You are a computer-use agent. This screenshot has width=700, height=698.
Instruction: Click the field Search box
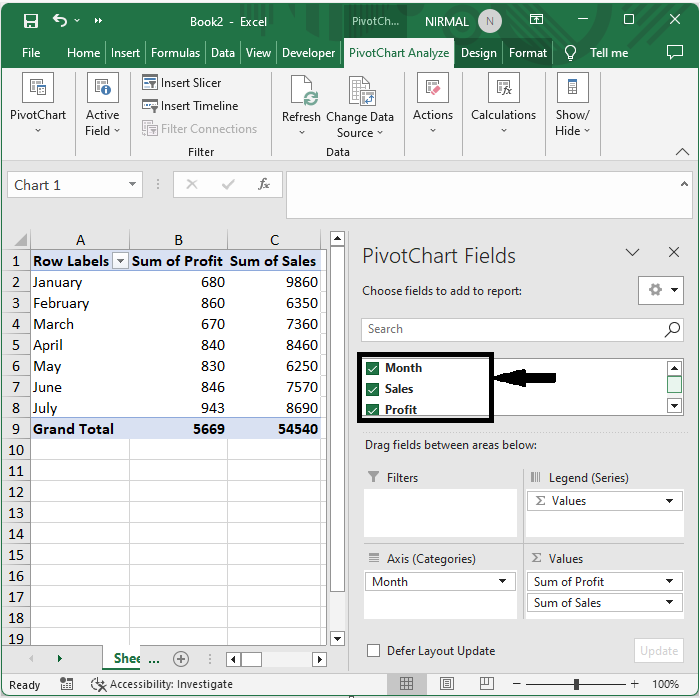click(x=522, y=329)
